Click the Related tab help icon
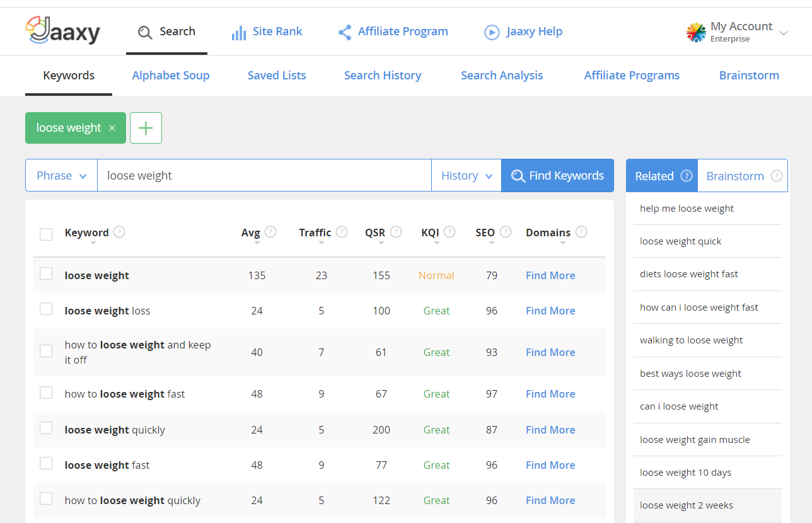Image resolution: width=812 pixels, height=523 pixels. pyautogui.click(x=687, y=176)
